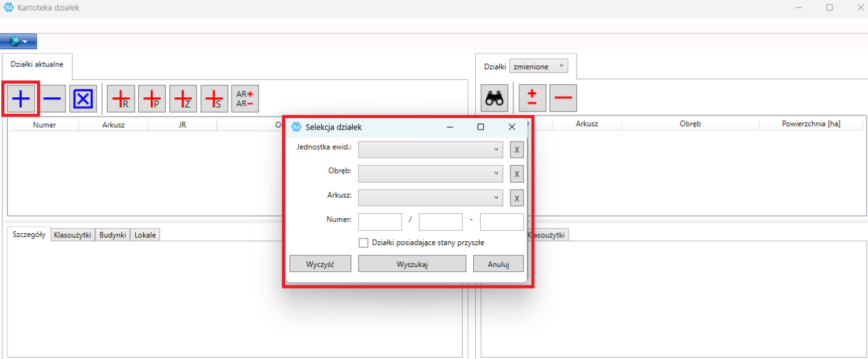Enable 'Działki posiadające stany przyszłe' checkbox
The image size is (868, 359).
pyautogui.click(x=364, y=243)
